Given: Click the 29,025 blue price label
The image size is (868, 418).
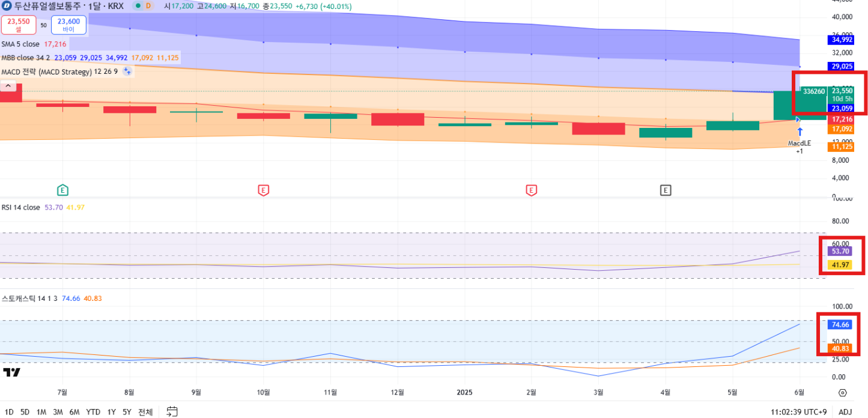Looking at the screenshot, I should pos(840,66).
